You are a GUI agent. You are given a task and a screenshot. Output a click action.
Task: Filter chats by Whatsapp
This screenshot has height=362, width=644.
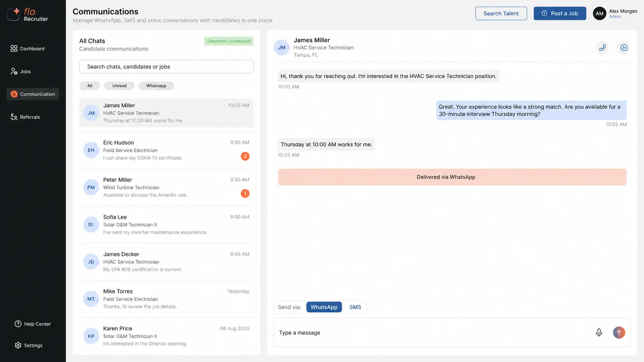[x=156, y=86]
